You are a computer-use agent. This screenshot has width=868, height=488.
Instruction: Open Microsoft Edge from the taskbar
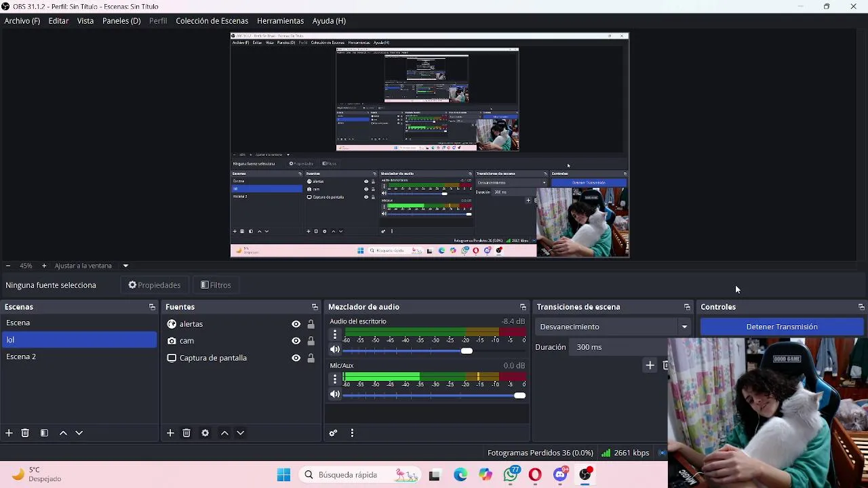460,475
